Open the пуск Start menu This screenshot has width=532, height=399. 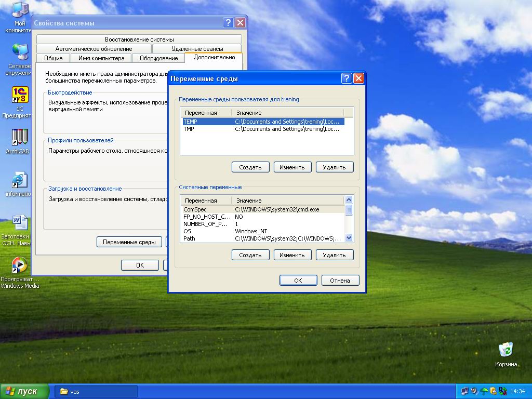point(24,392)
